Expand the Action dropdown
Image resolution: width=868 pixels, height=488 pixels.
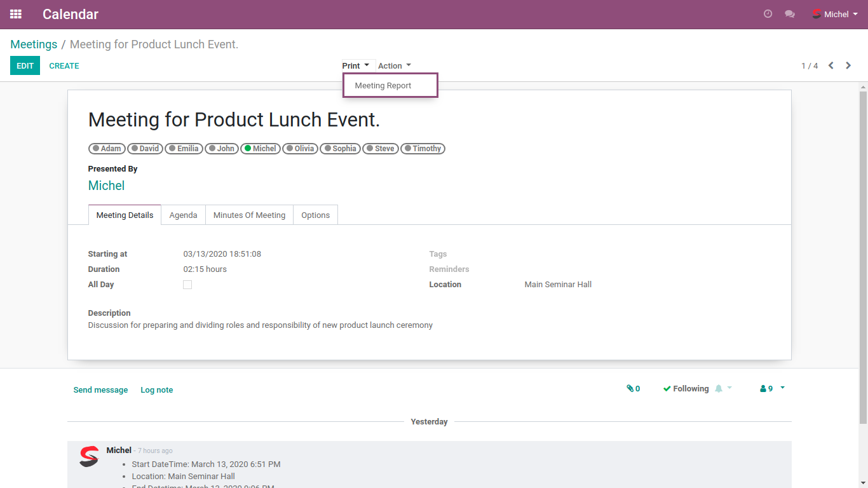click(x=394, y=65)
